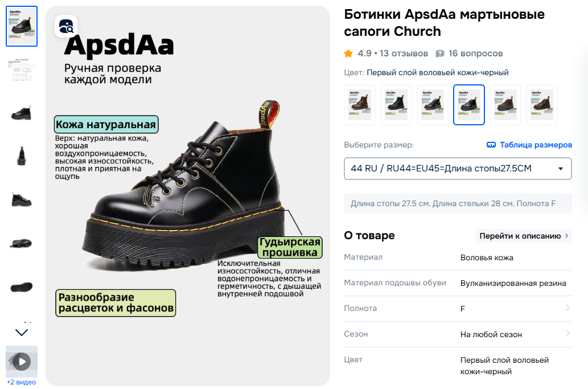The height and width of the screenshot is (389, 588).
Task: Click the 'Воловья кожа' material value
Action: (x=487, y=257)
